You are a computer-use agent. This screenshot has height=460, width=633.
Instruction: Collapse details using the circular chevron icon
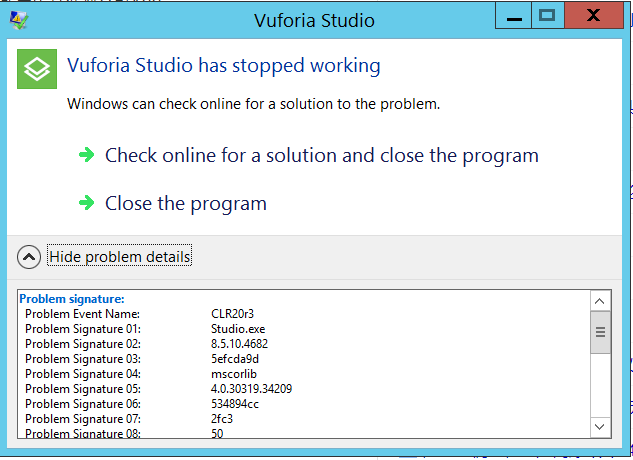[29, 257]
